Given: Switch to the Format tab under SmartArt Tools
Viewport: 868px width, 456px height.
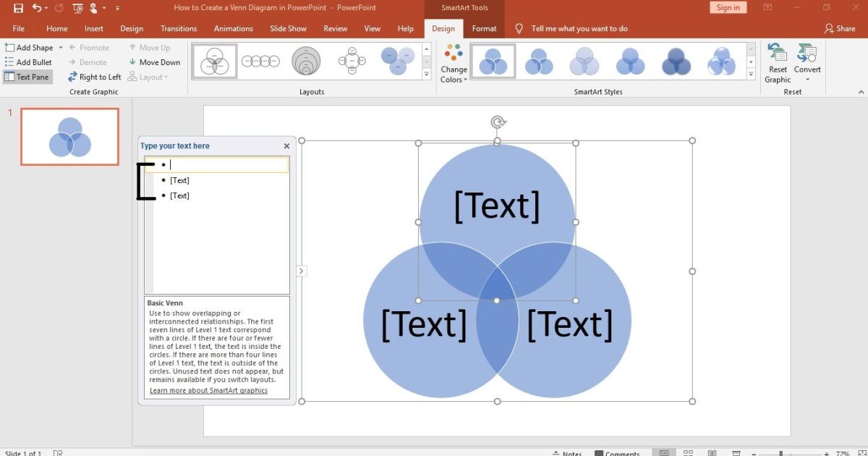Looking at the screenshot, I should point(484,28).
